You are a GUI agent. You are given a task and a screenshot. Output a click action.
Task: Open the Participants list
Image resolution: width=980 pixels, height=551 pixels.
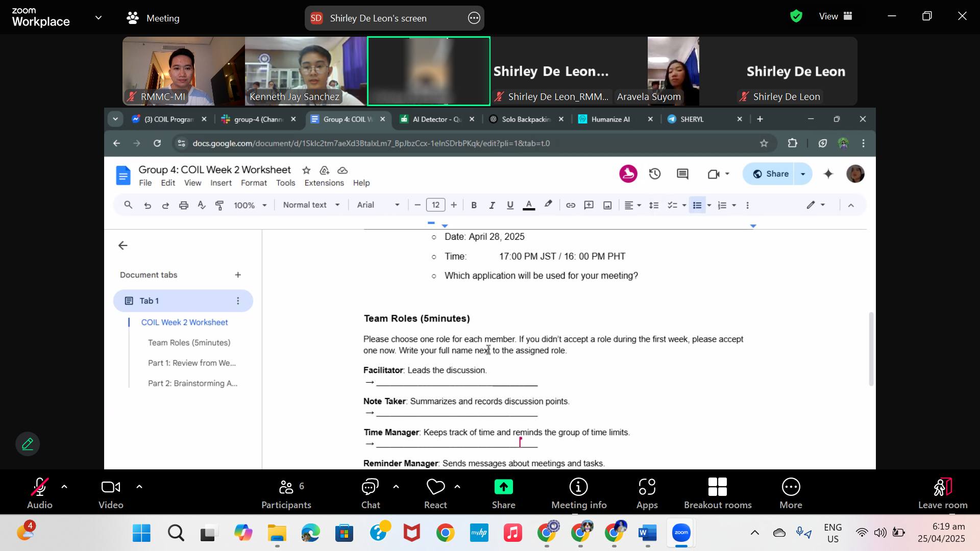(x=286, y=493)
